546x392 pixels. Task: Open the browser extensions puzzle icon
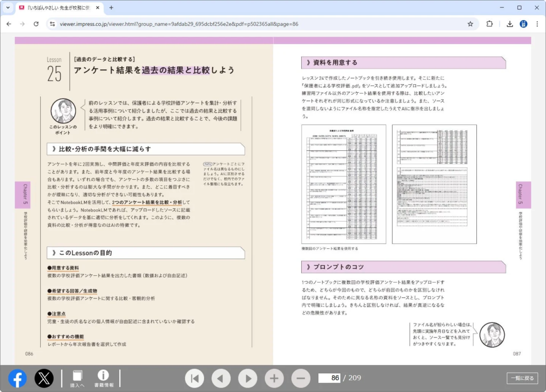(489, 24)
